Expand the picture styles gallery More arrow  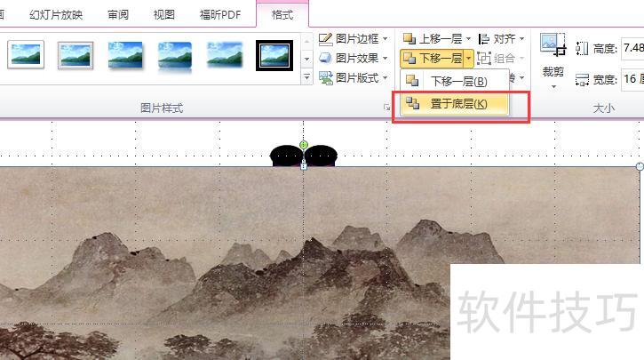pos(306,76)
